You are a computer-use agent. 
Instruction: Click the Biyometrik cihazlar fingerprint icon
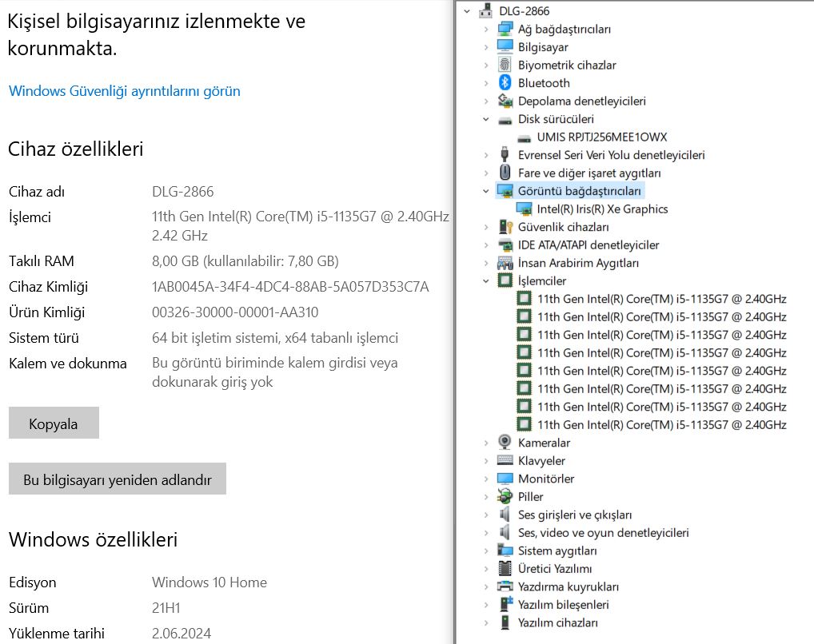click(505, 66)
